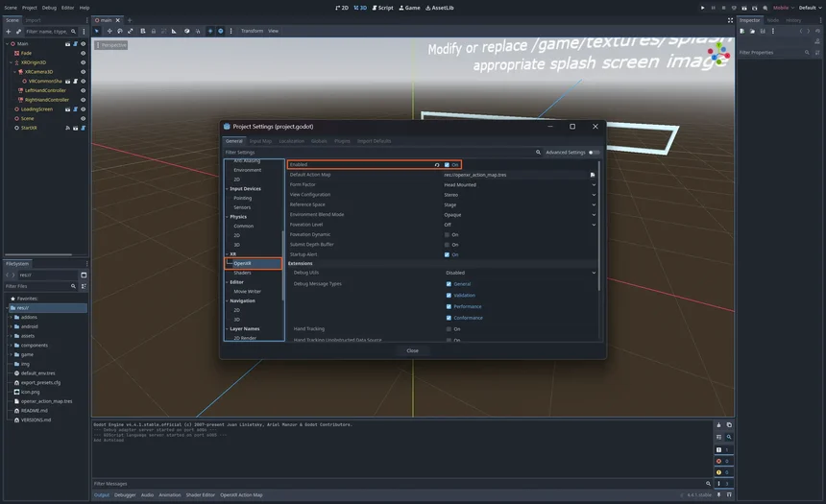Open the AssetLib workspace
Image resolution: width=826 pixels, height=504 pixels.
[439, 8]
